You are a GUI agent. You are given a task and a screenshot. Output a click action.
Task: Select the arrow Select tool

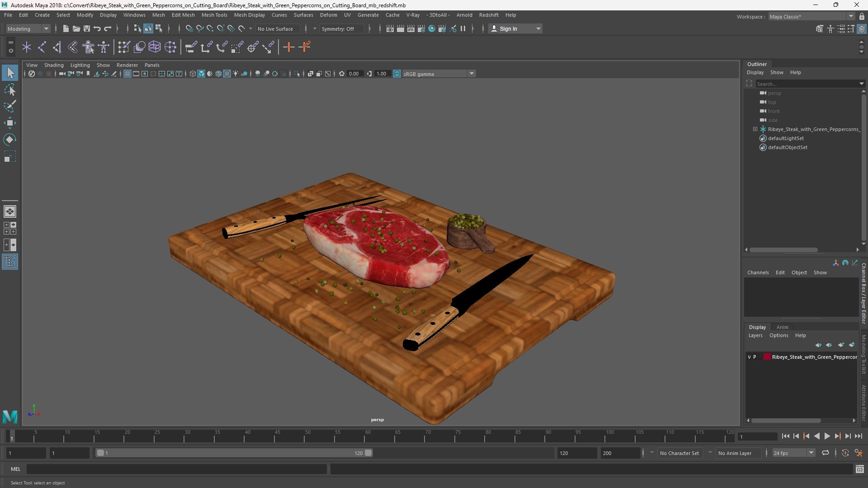[x=10, y=73]
